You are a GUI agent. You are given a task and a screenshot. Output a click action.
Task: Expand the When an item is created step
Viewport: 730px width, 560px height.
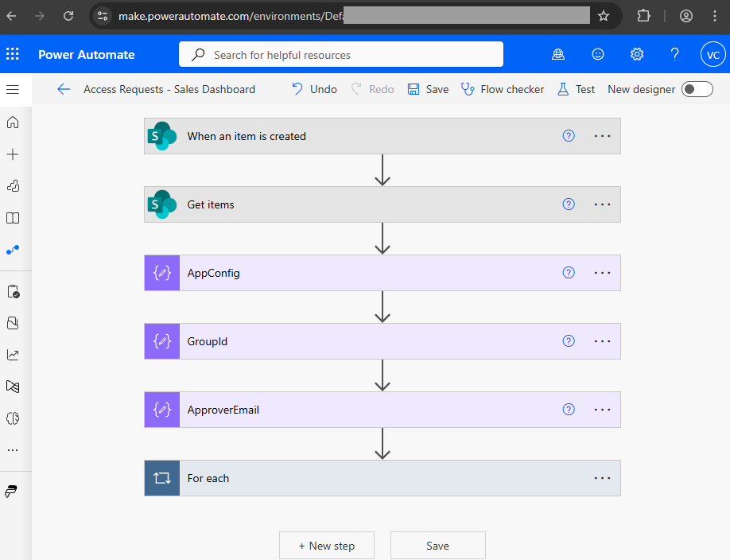[382, 136]
